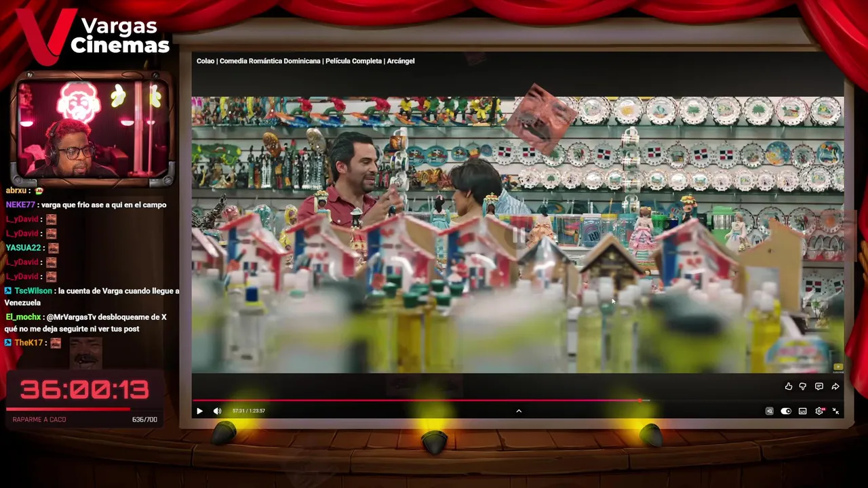Screen dimensions: 868x488
Task: Toggle the autoplay switch
Action: [x=786, y=411]
